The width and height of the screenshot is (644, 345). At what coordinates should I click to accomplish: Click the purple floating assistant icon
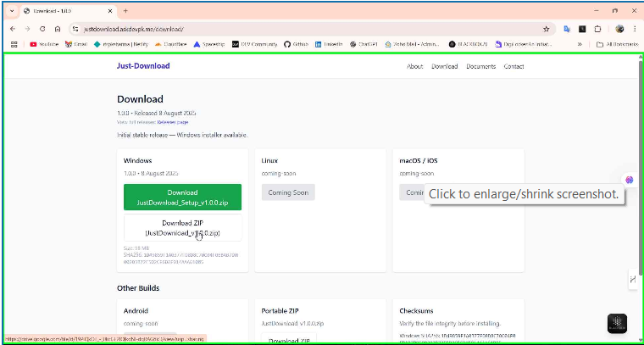tap(630, 180)
